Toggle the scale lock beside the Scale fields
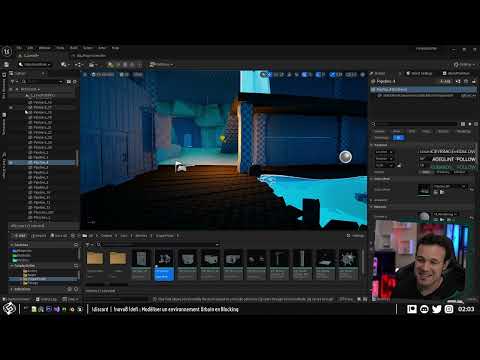The height and width of the screenshot is (360, 480). click(x=399, y=165)
